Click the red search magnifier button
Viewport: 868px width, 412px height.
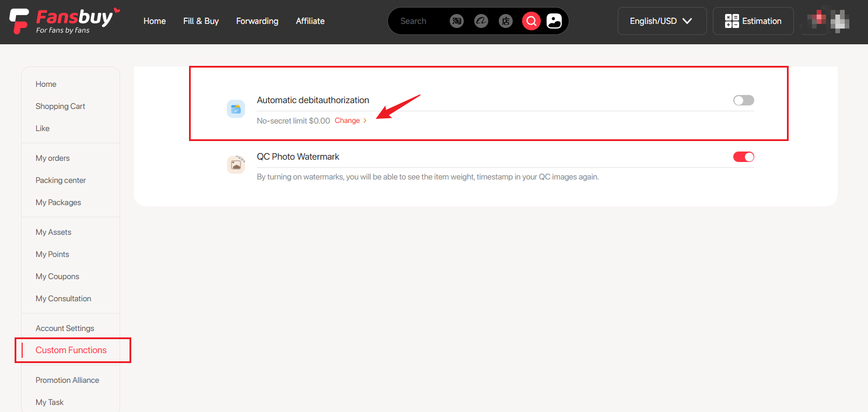click(531, 21)
